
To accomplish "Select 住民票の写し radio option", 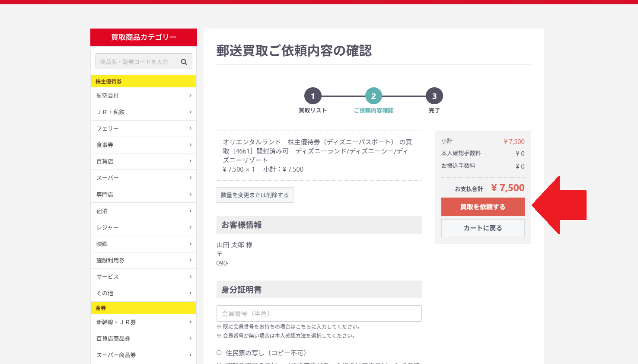I will 219,353.
